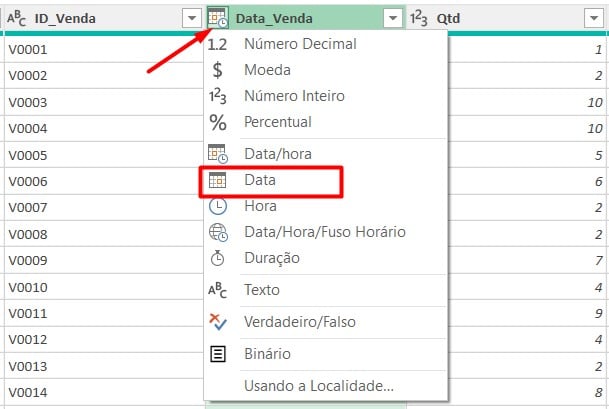Click the Percentual percent icon
This screenshot has height=409, width=609.
click(217, 122)
